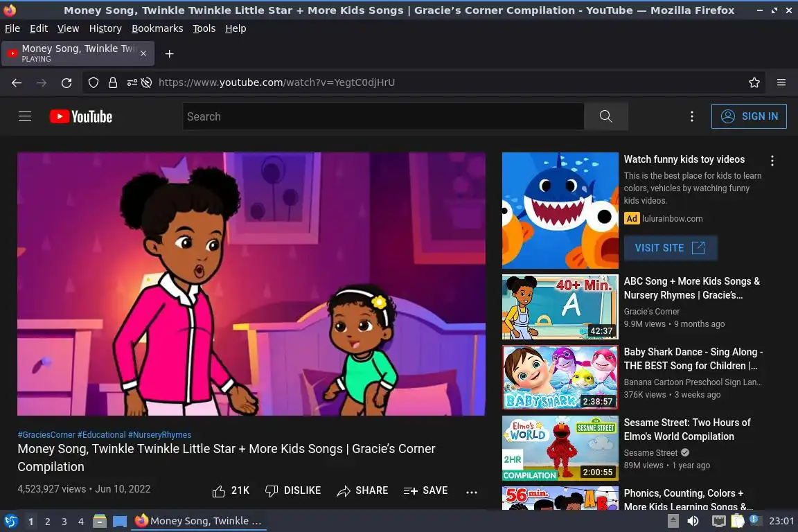
Task: Click the thumbs down dislike icon
Action: [x=272, y=490]
